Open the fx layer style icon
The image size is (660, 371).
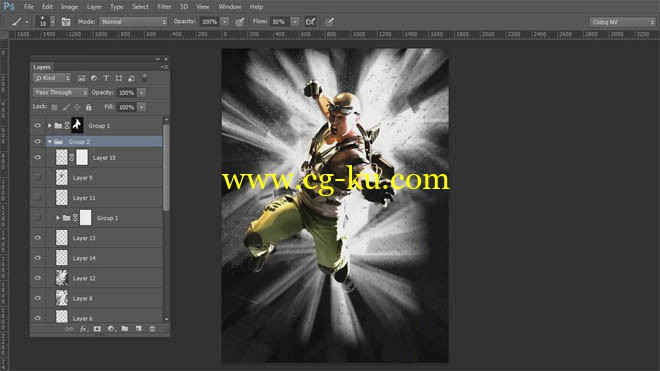pyautogui.click(x=83, y=329)
